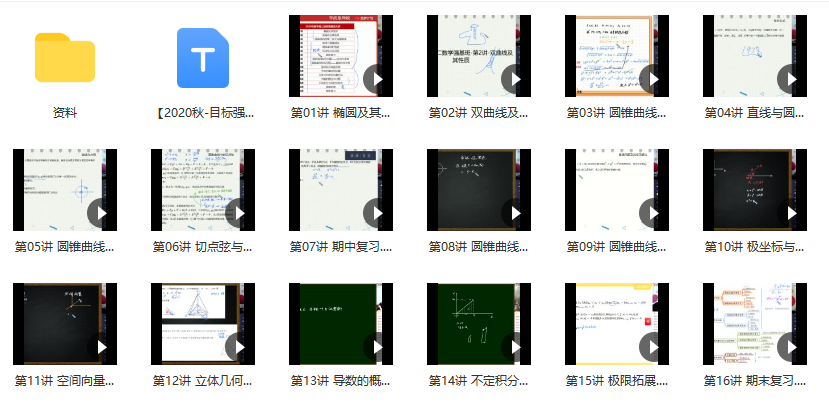This screenshot has height=407, width=829.
Task: Click the 【2020秋-目标强 document label
Action: (203, 113)
